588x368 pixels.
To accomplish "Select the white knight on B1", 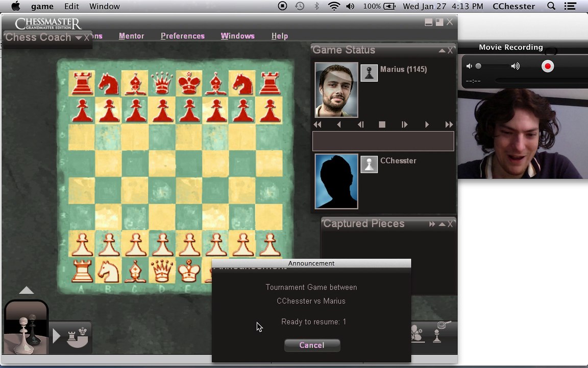I will (109, 271).
